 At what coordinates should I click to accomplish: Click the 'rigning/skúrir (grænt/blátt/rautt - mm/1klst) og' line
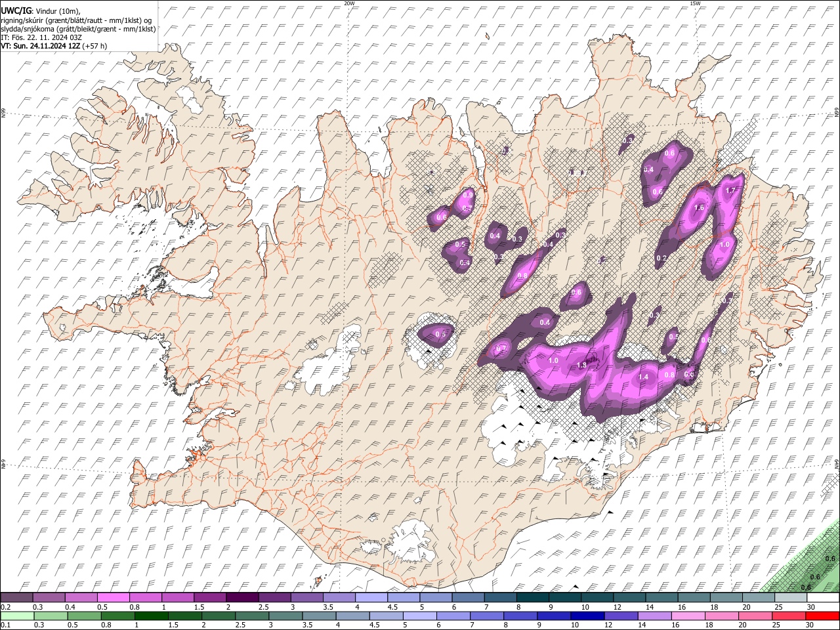pos(75,20)
